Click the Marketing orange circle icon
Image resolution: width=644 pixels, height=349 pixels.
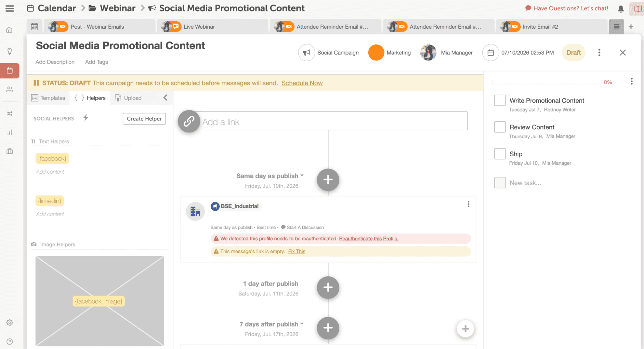[376, 53]
